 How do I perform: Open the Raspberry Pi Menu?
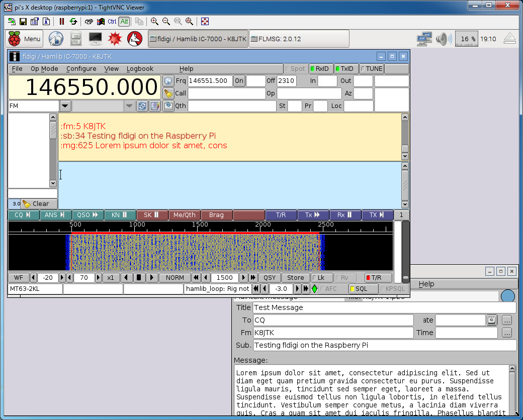pos(24,39)
